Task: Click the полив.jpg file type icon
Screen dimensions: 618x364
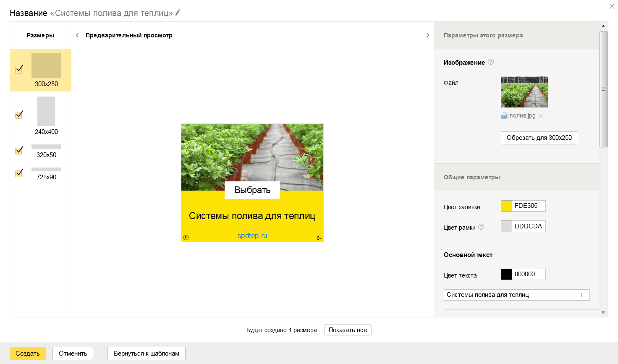Action: click(504, 116)
